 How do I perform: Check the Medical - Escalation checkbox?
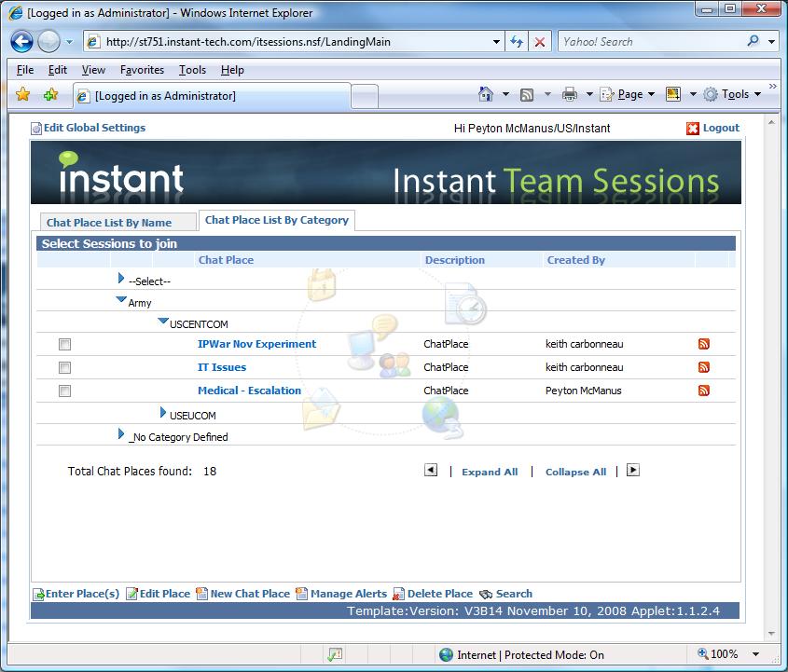pos(65,391)
